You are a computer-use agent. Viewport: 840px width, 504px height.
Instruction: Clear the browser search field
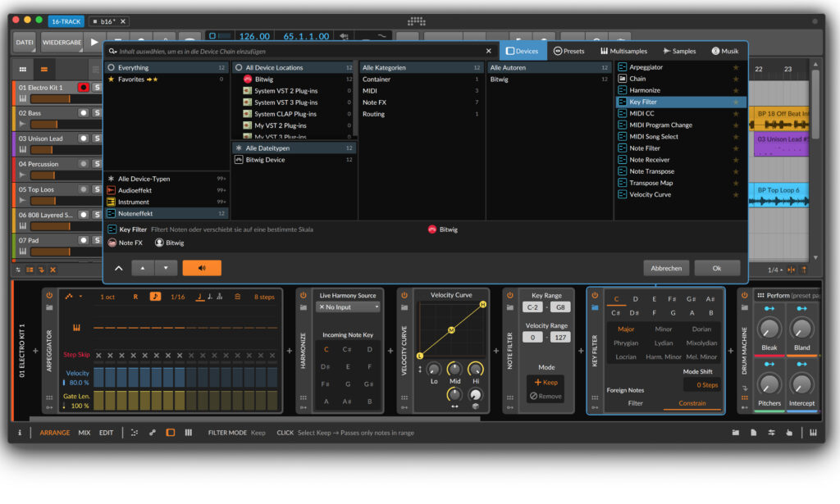pos(489,52)
